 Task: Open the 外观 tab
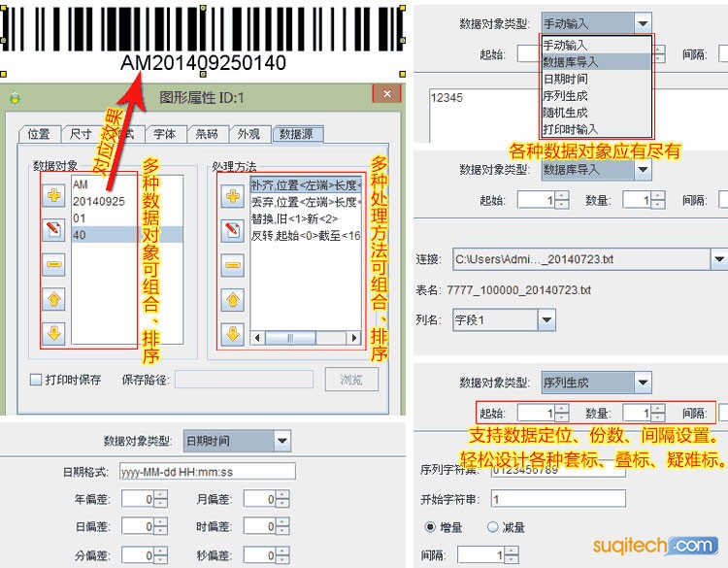tap(249, 134)
